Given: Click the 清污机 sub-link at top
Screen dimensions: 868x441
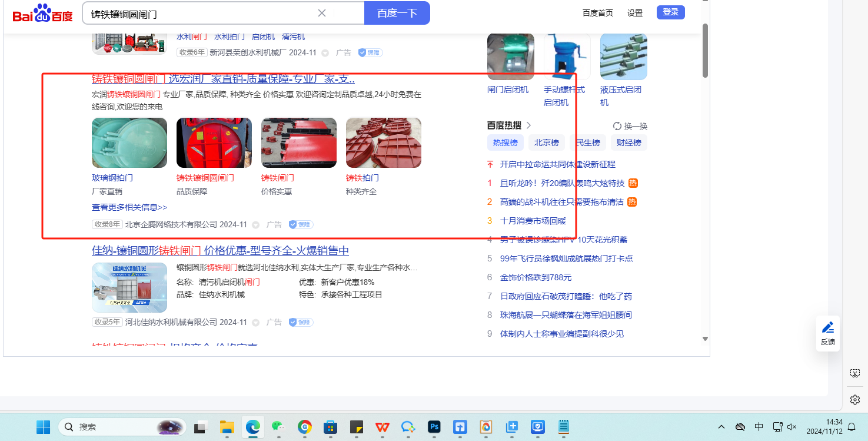Looking at the screenshot, I should [x=294, y=37].
